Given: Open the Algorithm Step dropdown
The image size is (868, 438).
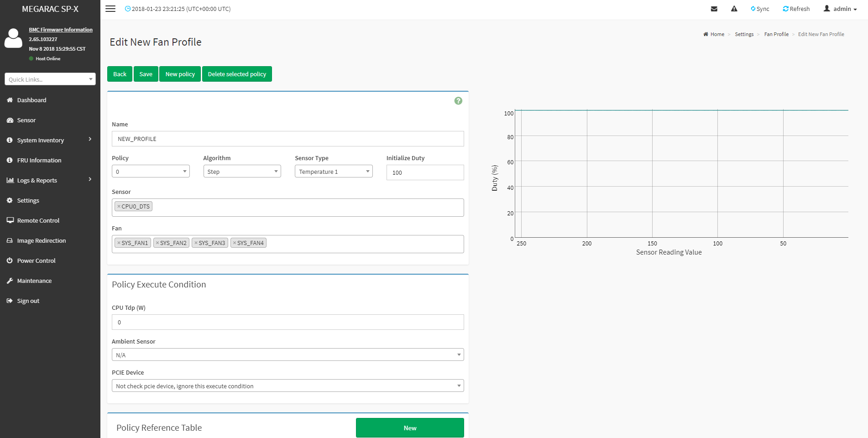Looking at the screenshot, I should [x=242, y=172].
